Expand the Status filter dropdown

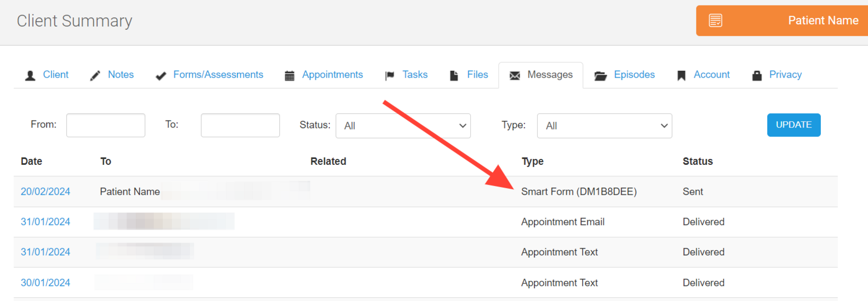[403, 126]
